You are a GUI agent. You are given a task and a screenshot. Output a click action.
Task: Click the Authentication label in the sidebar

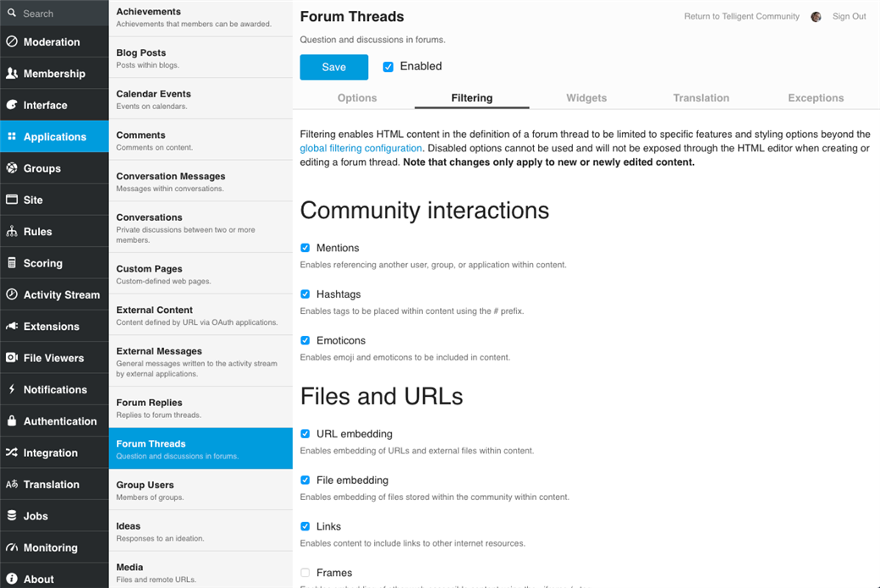[x=60, y=420]
